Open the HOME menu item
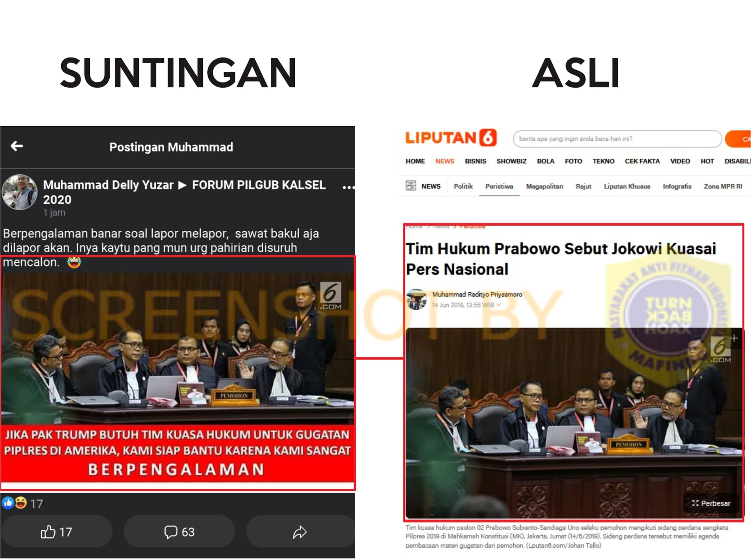751x560 pixels. (x=415, y=161)
